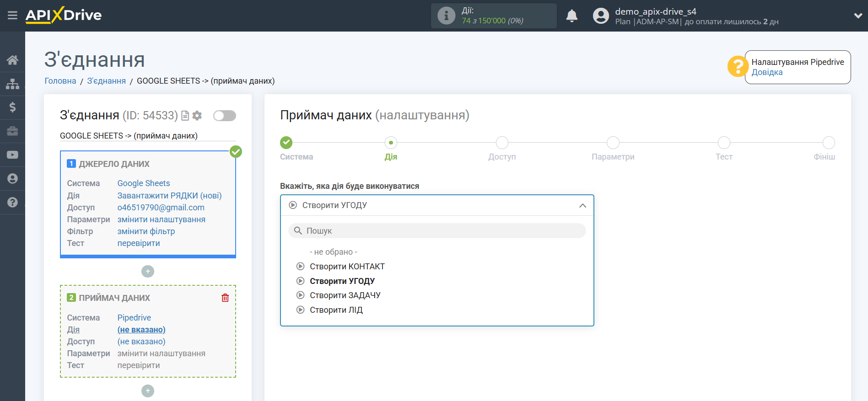Collapse the Створити УГОДУ dropdown
The width and height of the screenshot is (868, 401).
437,205
